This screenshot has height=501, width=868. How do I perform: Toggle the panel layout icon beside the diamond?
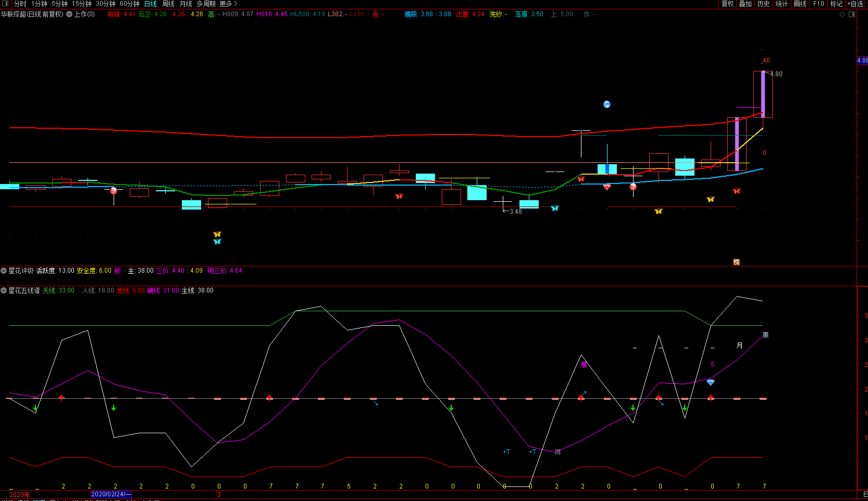pyautogui.click(x=852, y=15)
